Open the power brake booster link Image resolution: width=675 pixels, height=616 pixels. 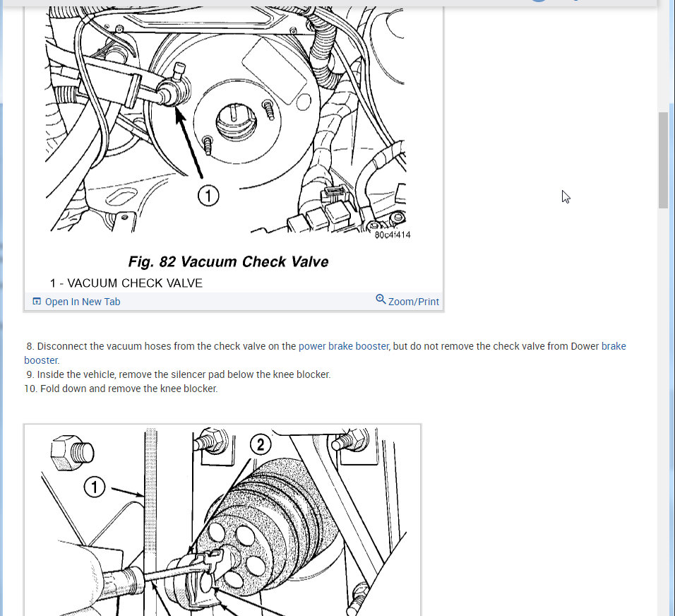pos(344,346)
